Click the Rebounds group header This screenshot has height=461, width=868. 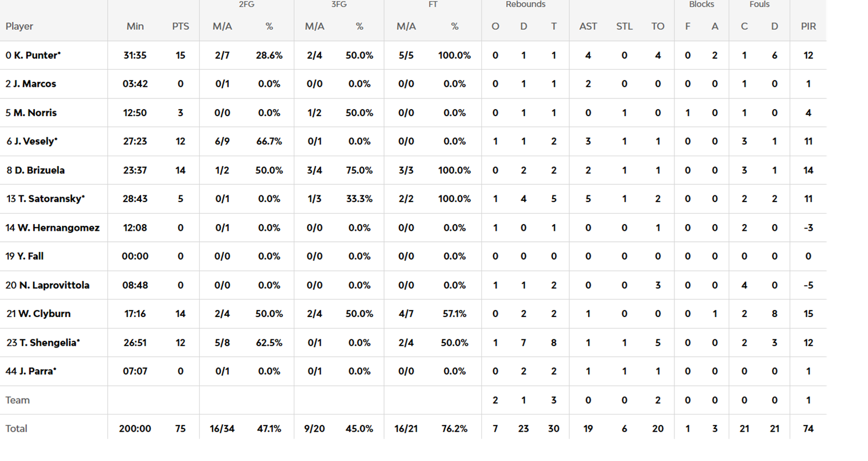[525, 4]
